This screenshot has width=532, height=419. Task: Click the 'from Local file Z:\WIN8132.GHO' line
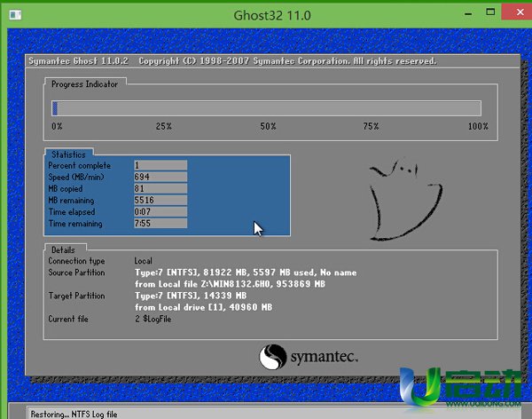230,284
